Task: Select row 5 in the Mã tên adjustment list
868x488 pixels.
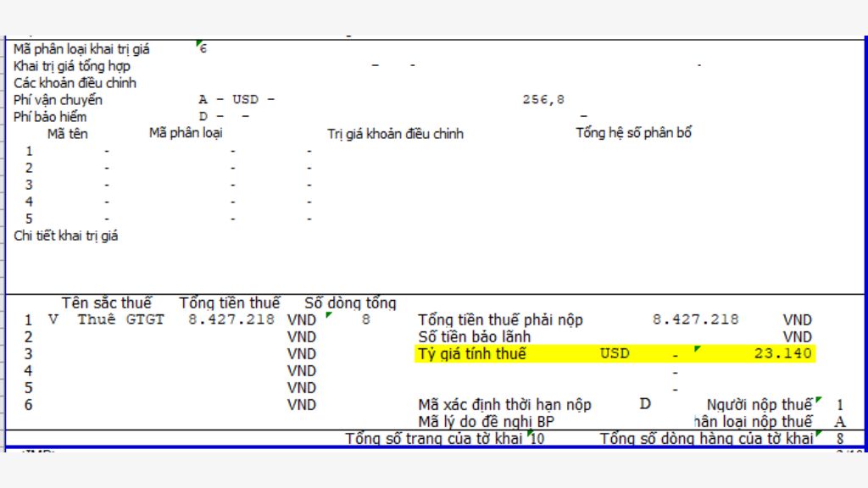Action: [x=29, y=219]
